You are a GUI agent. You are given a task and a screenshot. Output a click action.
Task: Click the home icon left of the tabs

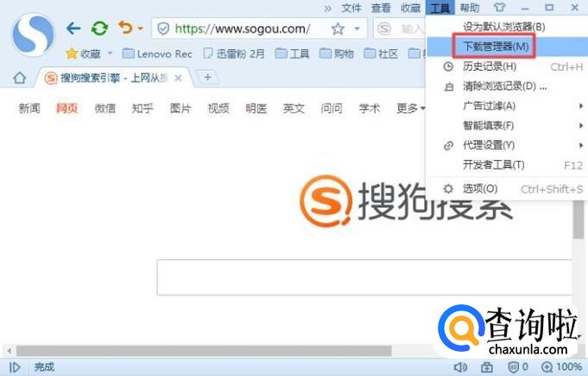(x=19, y=78)
